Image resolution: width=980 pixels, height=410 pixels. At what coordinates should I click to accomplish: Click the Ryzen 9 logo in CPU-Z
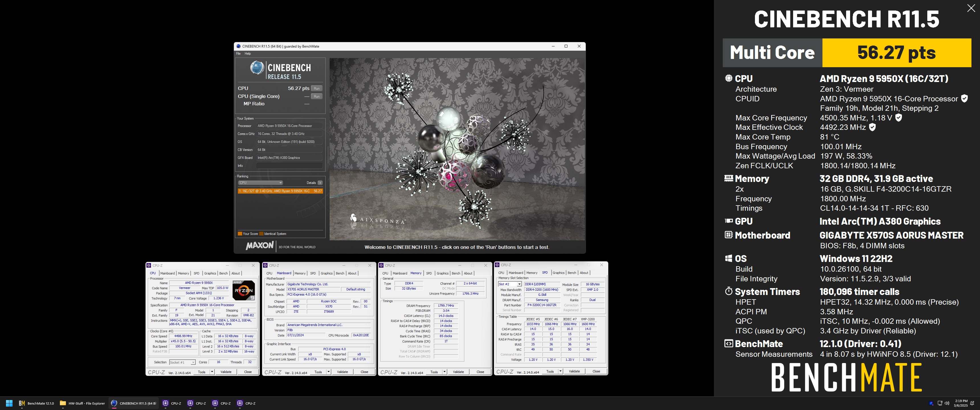coord(244,290)
